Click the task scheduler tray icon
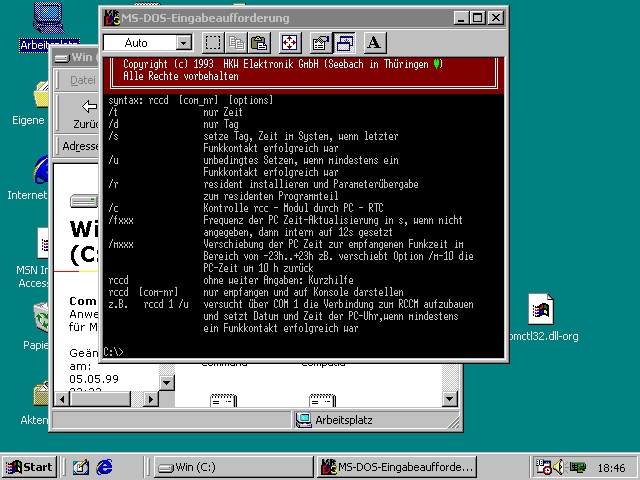Image resolution: width=640 pixels, height=480 pixels. 543,467
